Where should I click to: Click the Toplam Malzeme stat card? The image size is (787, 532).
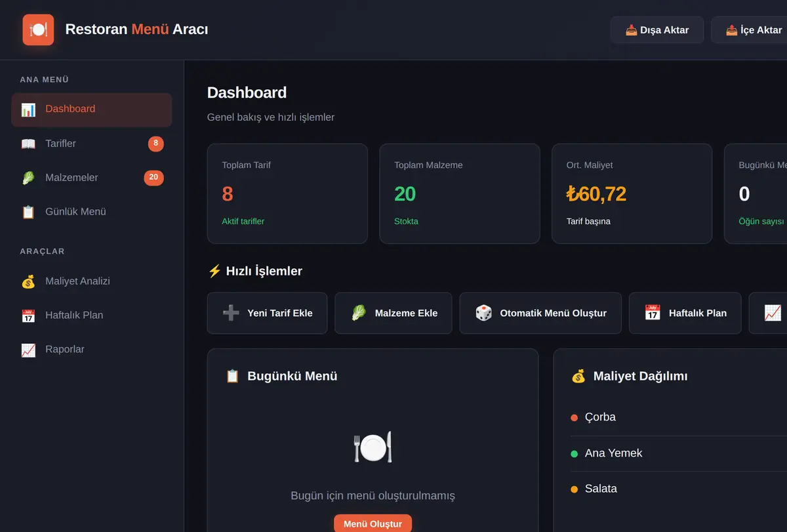[x=460, y=194]
